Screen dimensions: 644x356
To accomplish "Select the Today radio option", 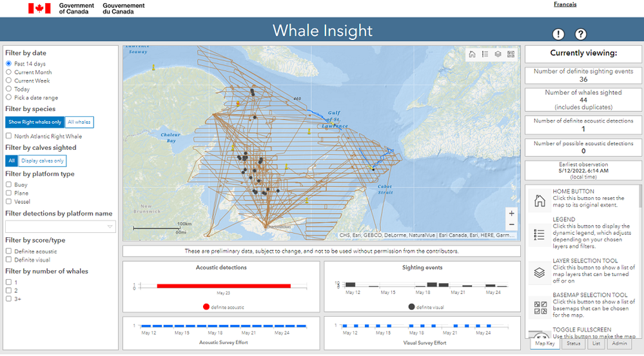I will 8,89.
